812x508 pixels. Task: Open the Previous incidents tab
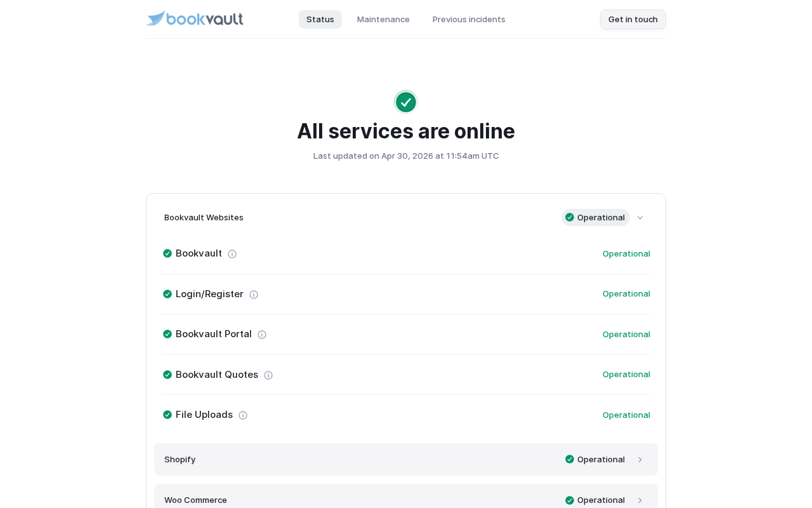pyautogui.click(x=469, y=19)
